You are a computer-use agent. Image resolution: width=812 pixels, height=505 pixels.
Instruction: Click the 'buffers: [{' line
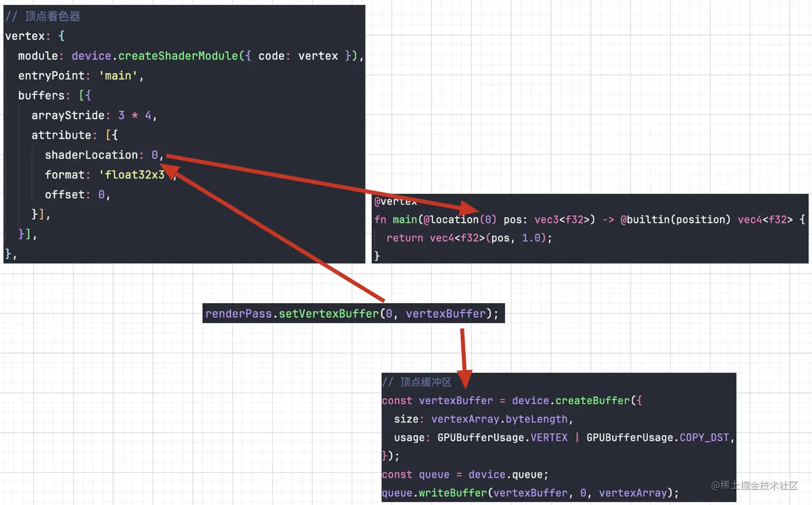(54, 96)
